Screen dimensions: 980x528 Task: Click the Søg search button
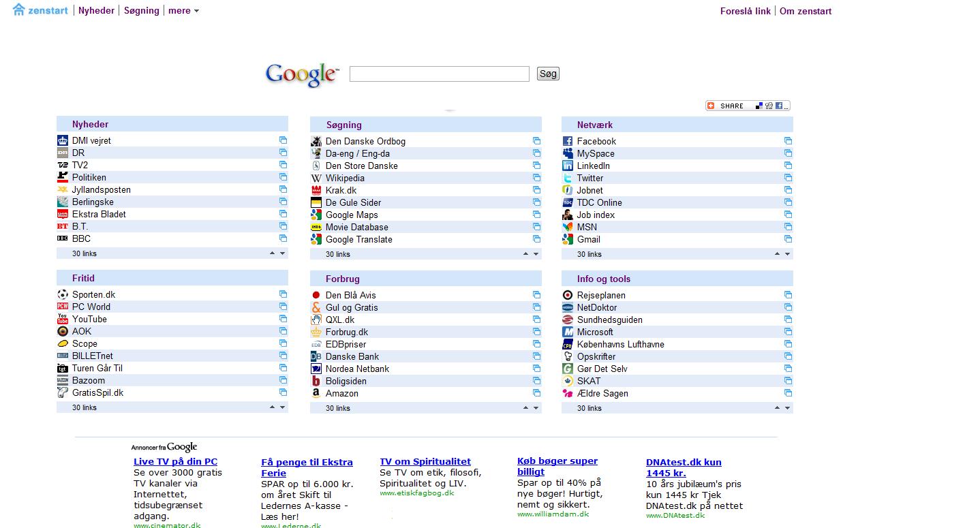tap(548, 74)
